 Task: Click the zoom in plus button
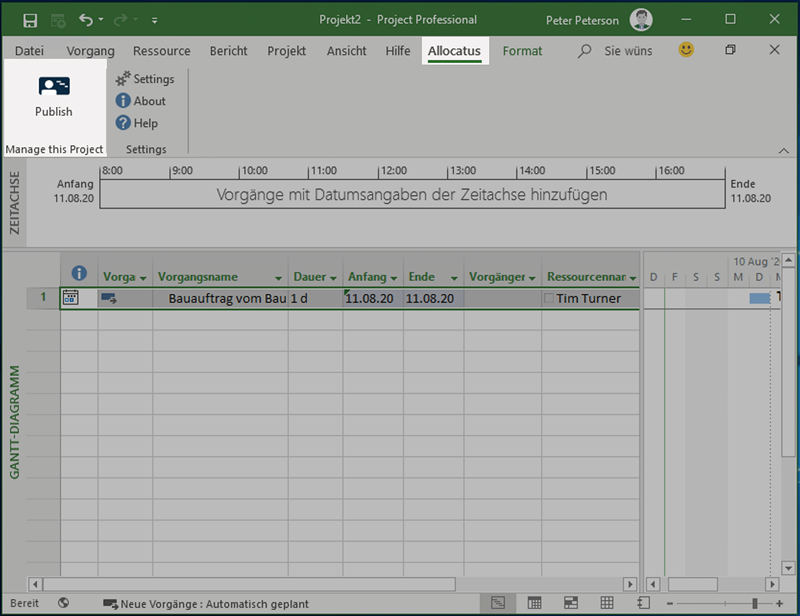[x=779, y=604]
